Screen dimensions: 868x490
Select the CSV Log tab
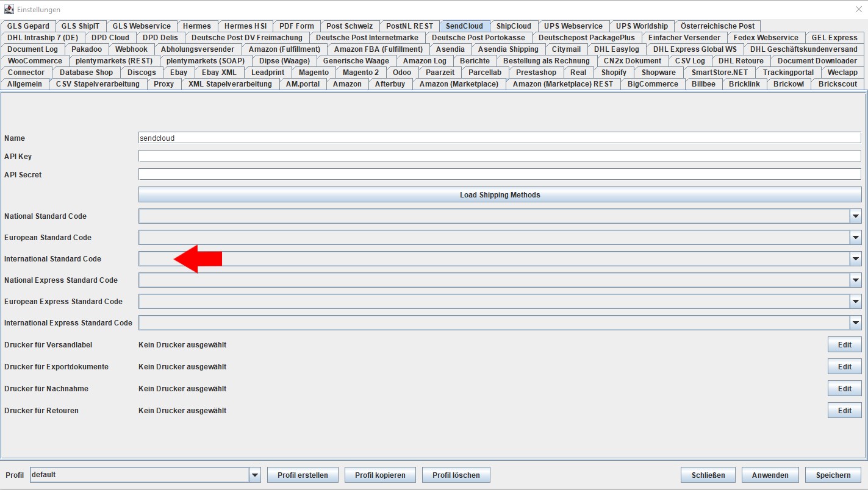[x=690, y=61]
